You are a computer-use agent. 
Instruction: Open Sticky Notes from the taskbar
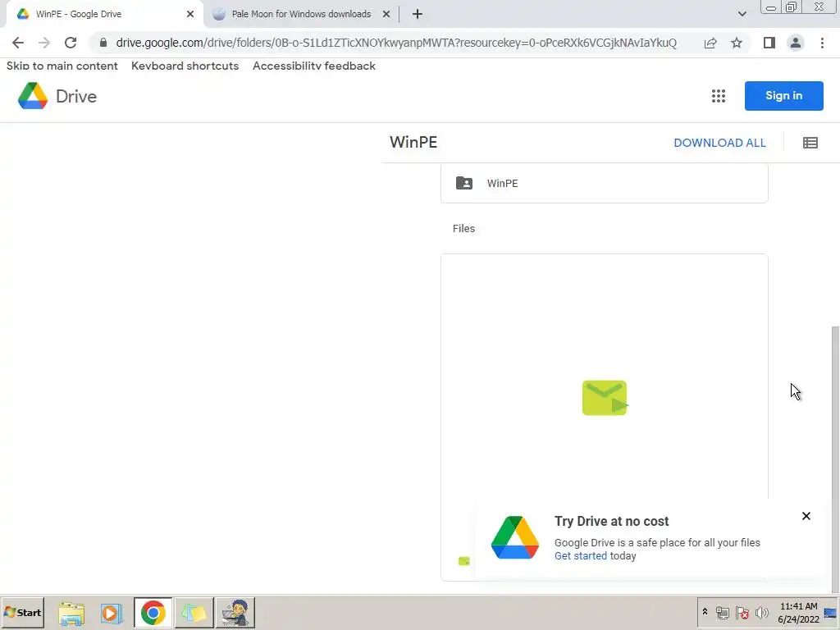194,613
